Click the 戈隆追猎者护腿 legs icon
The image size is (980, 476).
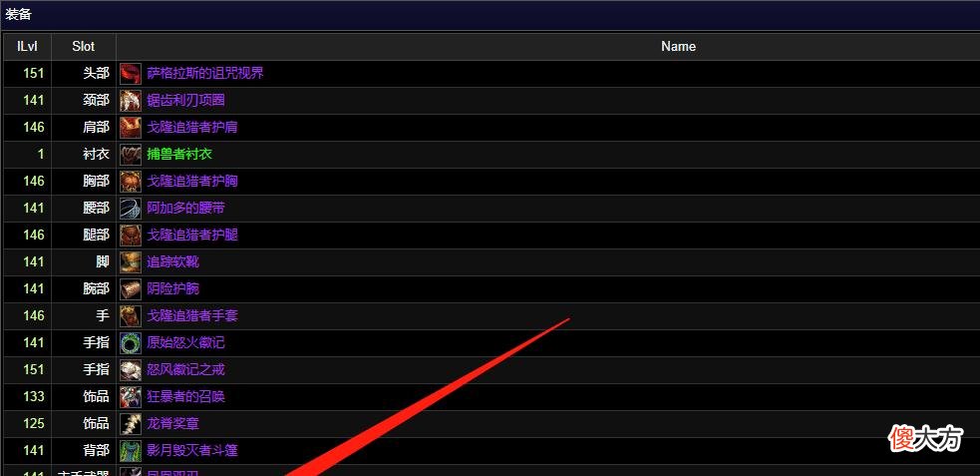(131, 235)
